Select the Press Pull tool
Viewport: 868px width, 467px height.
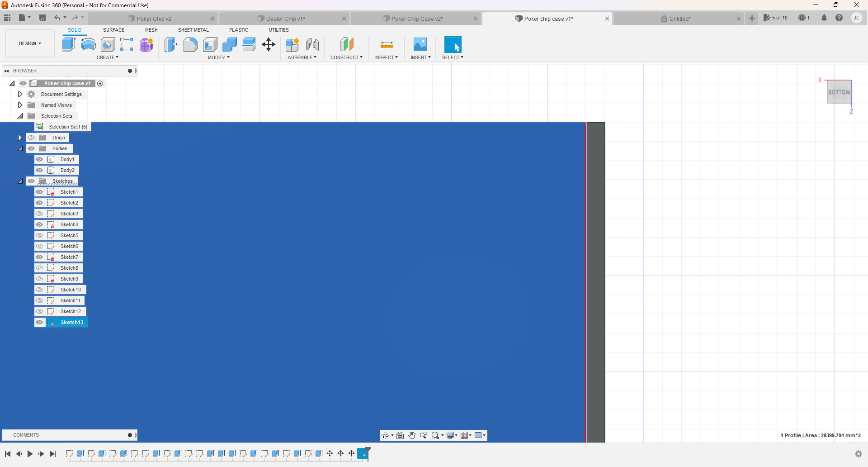click(171, 44)
